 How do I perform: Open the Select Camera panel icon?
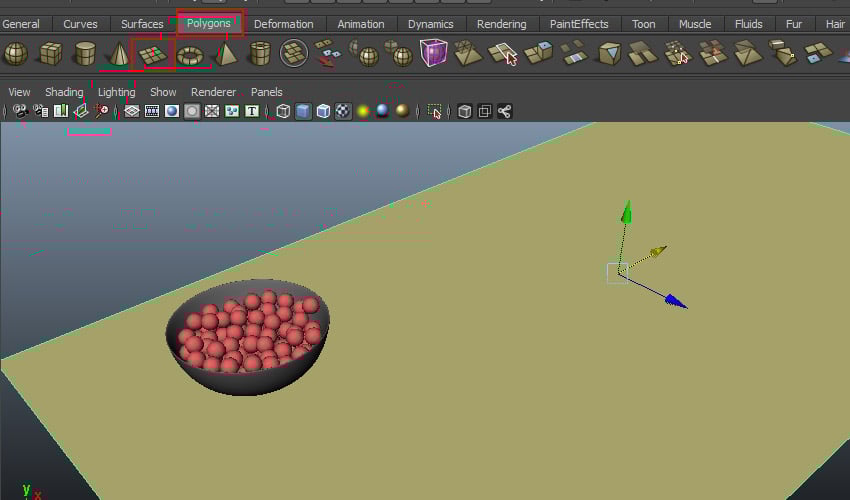point(21,111)
